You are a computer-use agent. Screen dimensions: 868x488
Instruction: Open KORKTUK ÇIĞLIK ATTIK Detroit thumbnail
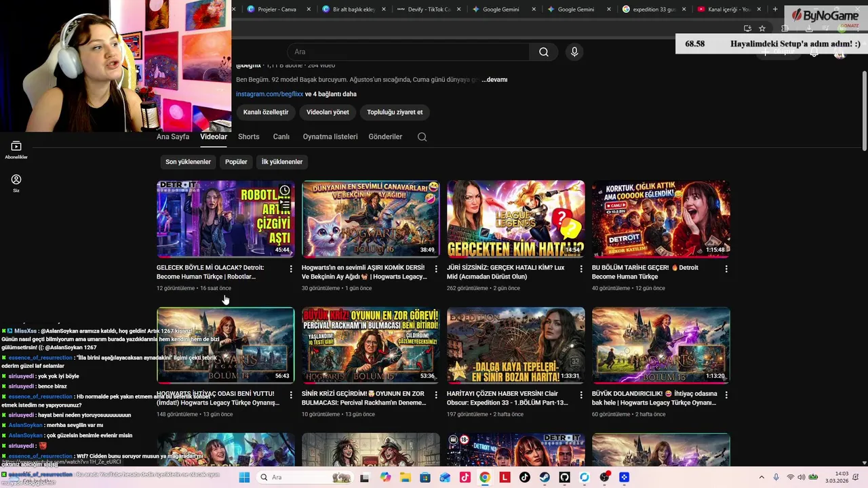660,219
